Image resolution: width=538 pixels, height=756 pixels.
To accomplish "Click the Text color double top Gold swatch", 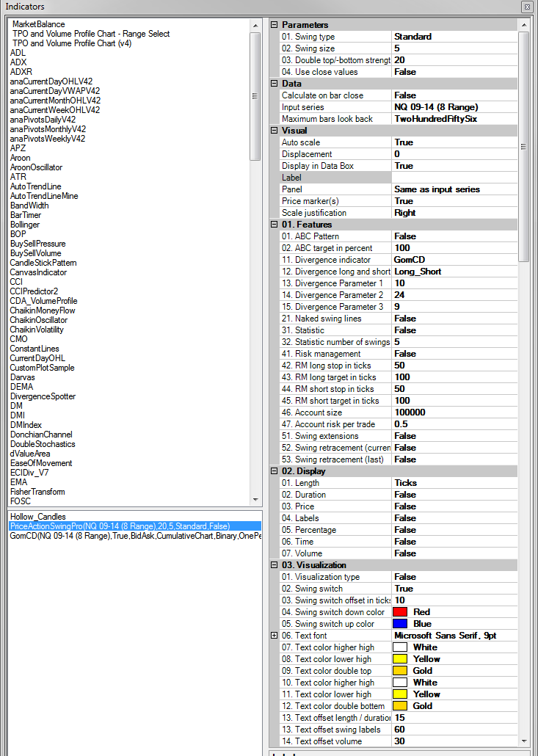I will (400, 671).
